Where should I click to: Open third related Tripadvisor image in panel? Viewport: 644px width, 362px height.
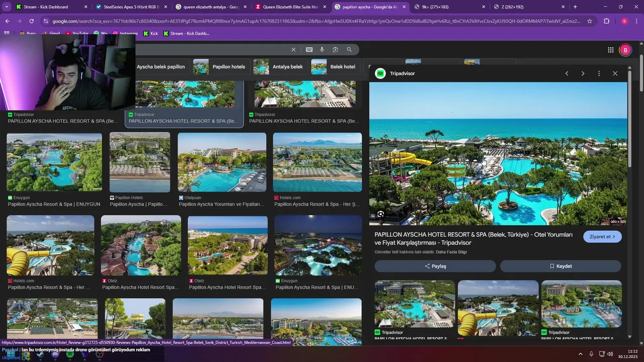click(581, 304)
